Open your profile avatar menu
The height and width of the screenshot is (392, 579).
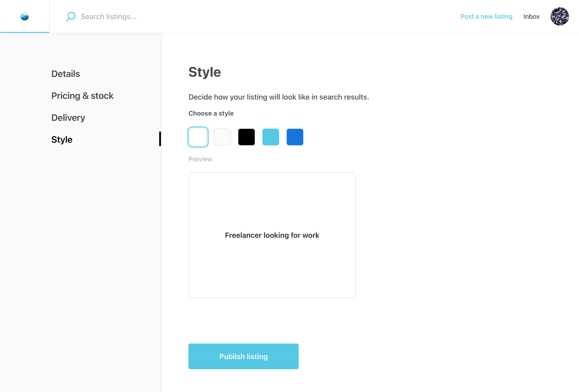pos(560,16)
